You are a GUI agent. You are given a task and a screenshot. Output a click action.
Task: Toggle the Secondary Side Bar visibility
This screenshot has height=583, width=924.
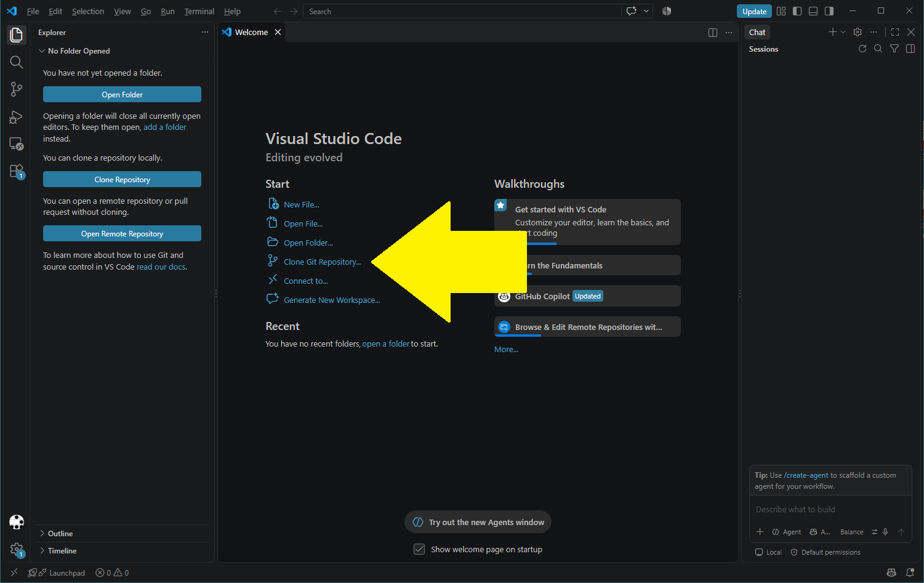pos(829,11)
